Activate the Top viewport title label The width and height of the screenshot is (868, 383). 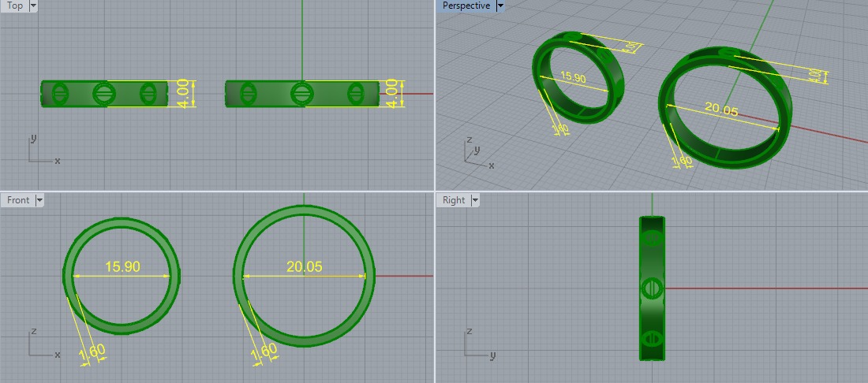[15, 6]
